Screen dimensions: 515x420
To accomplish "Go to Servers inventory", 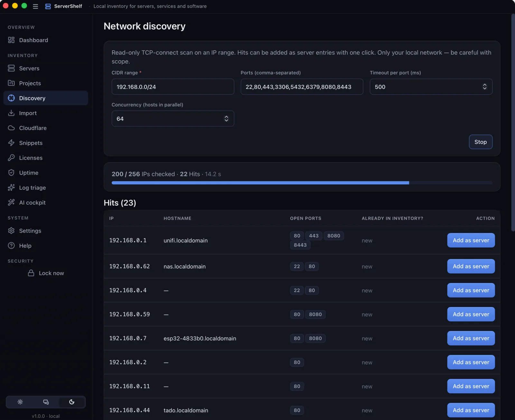I will click(x=46, y=68).
